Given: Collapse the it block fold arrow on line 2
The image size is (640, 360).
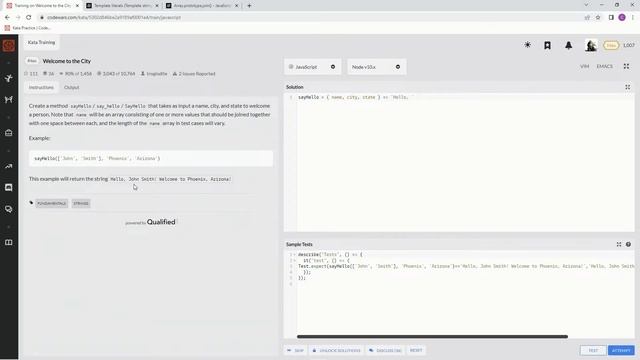Looking at the screenshot, I should (x=294, y=260).
